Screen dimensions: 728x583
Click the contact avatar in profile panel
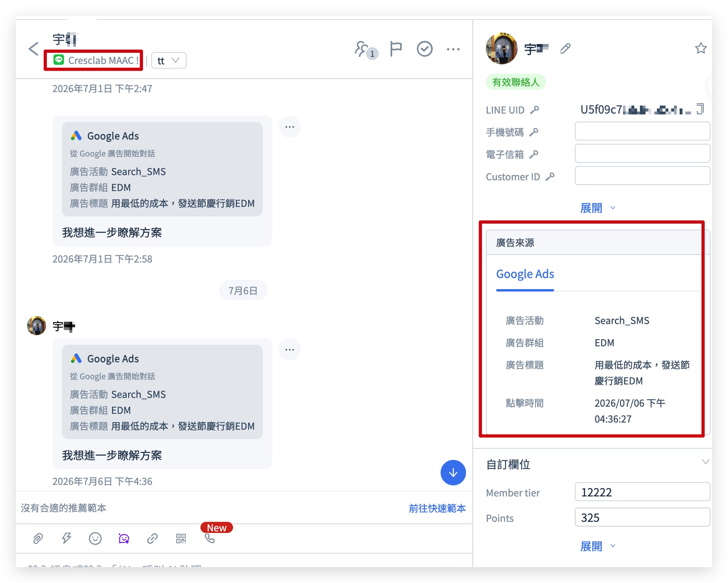pos(502,48)
